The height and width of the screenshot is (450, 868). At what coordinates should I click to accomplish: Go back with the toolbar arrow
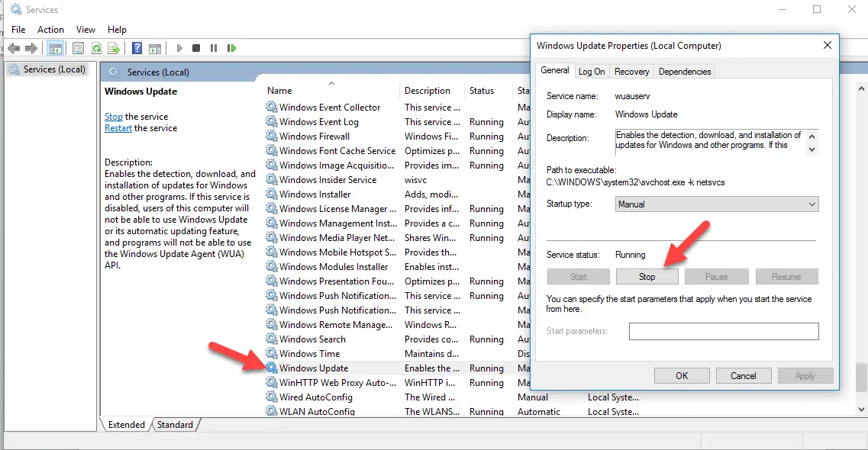(x=14, y=49)
